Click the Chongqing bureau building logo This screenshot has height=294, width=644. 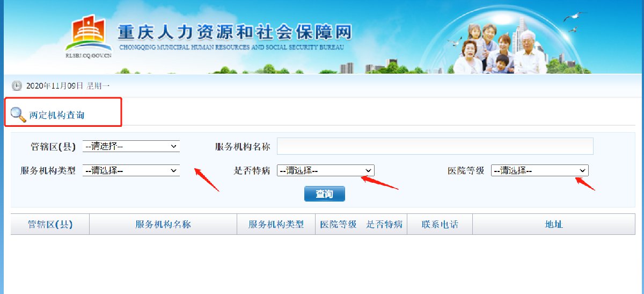tap(89, 34)
